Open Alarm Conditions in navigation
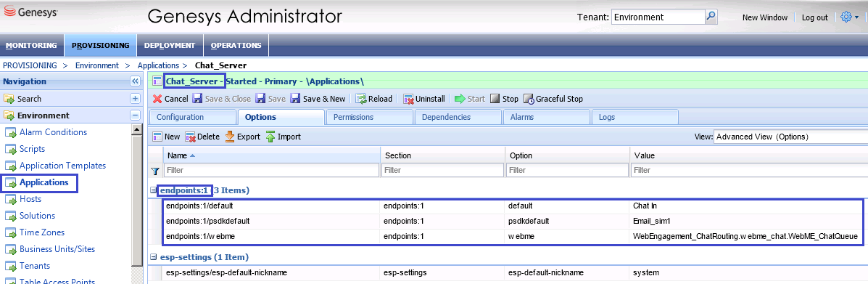The image size is (868, 284). [x=53, y=132]
